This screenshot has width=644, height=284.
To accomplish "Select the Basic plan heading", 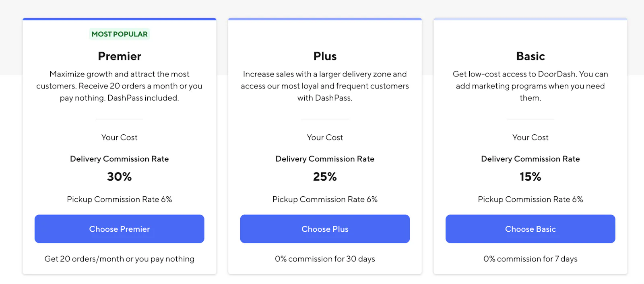I will pyautogui.click(x=530, y=56).
